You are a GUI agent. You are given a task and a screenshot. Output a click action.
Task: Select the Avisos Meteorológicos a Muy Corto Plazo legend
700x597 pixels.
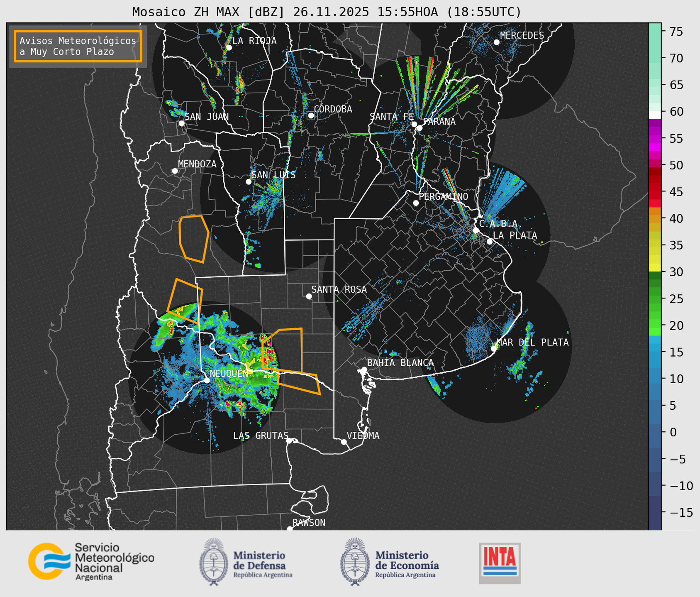[78, 46]
